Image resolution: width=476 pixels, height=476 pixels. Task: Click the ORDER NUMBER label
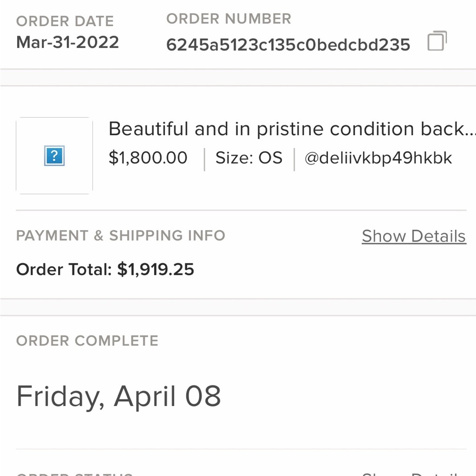(228, 19)
